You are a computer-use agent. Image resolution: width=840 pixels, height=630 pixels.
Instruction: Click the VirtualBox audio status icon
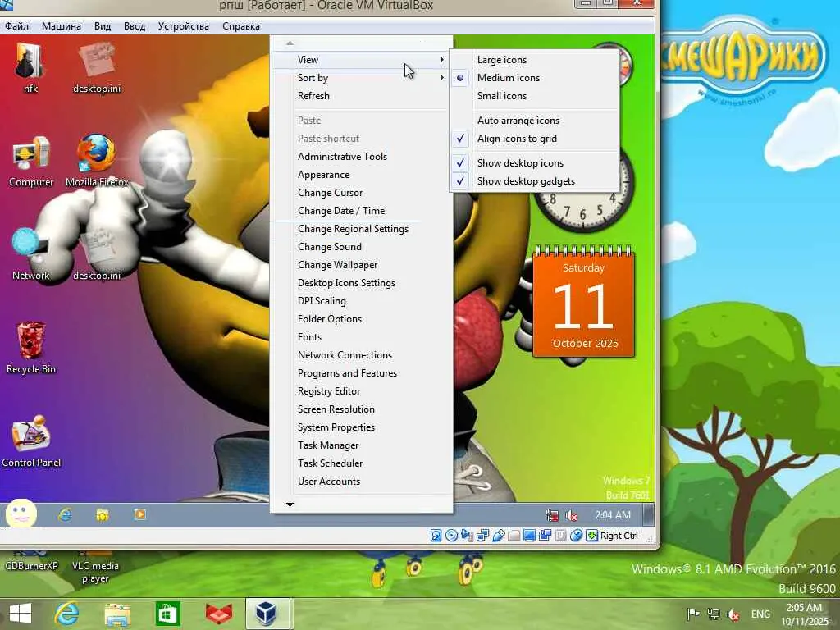pyautogui.click(x=467, y=535)
